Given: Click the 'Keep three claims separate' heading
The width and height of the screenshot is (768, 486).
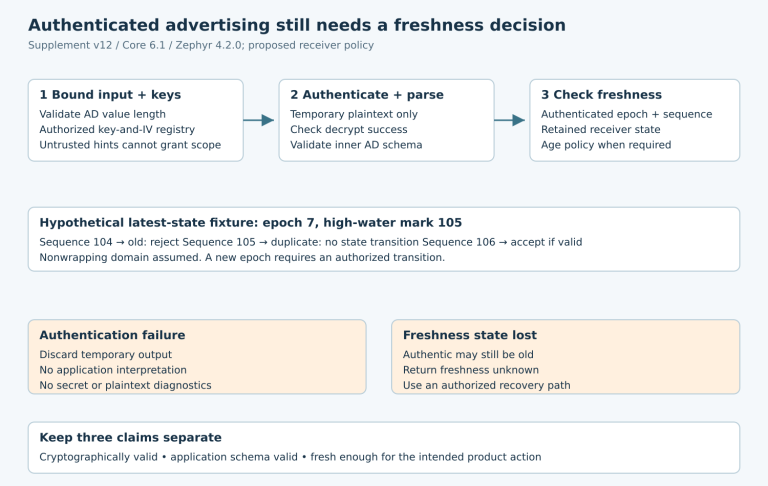Looking at the screenshot, I should tap(130, 437).
